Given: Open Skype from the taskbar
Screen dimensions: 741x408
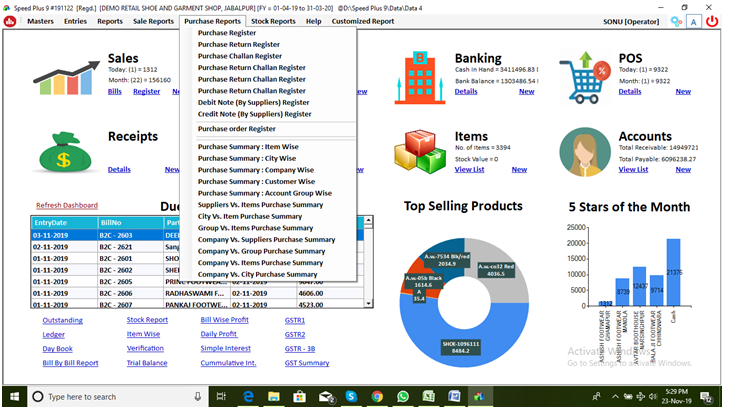Looking at the screenshot, I should pos(351,396).
